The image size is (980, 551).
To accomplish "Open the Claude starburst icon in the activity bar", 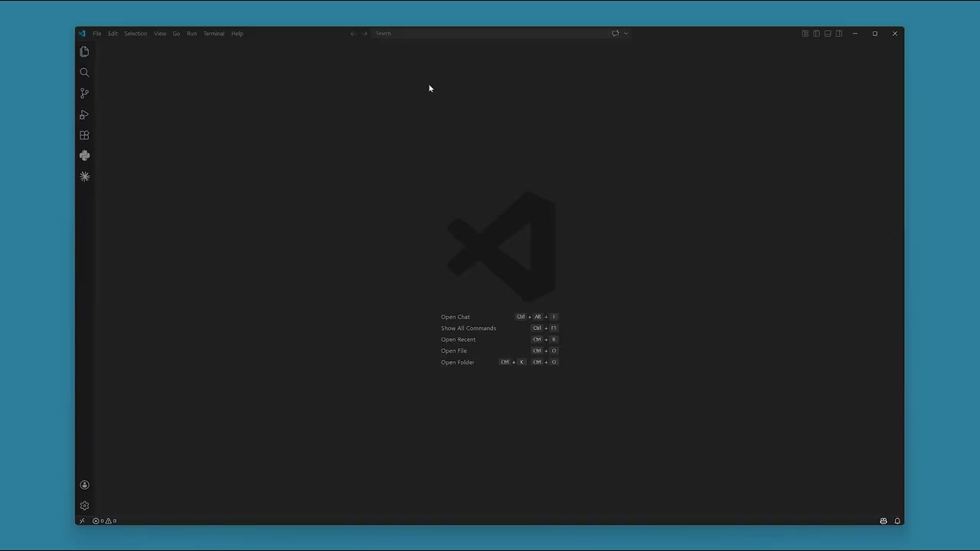I will pos(84,176).
